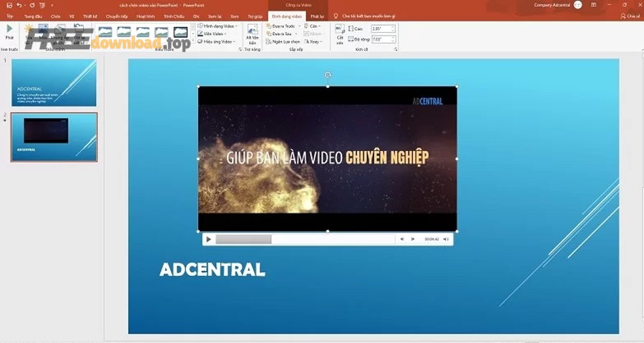Click the Phát (Play) preview button in the ribbon
The height and width of the screenshot is (343, 644).
tap(9, 32)
